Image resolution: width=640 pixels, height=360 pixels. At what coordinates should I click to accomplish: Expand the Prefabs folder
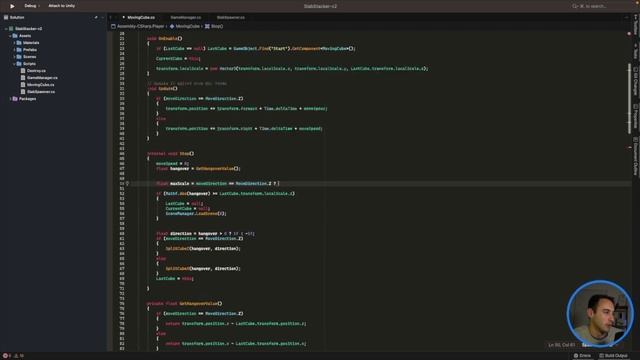14,50
